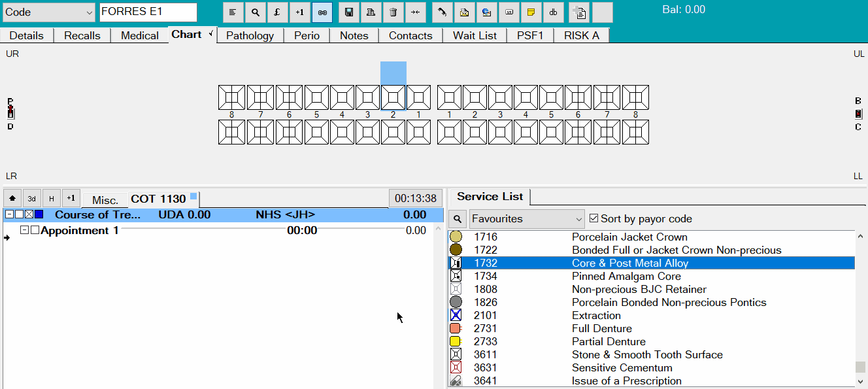
Task: Click the +1 button in the top toolbar
Action: [299, 12]
